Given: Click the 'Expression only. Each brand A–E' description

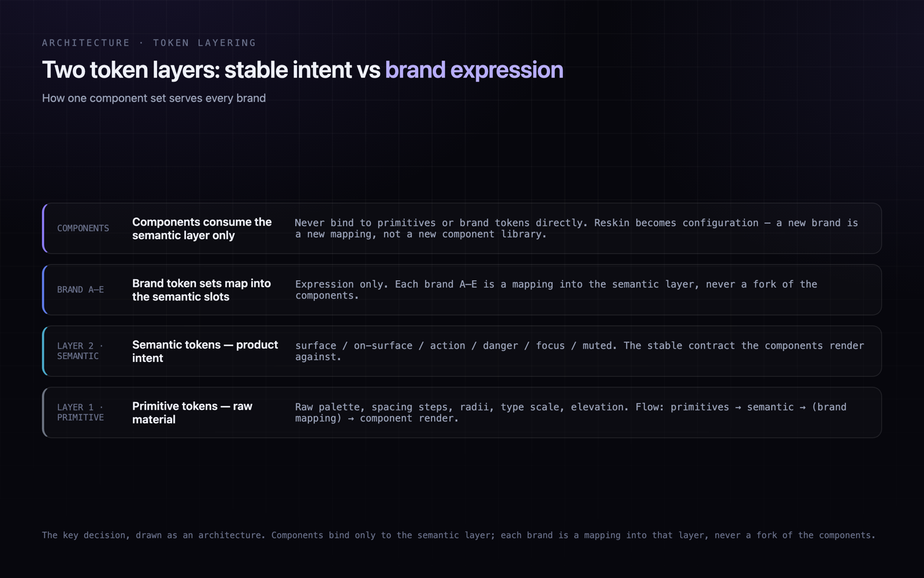Looking at the screenshot, I should click(556, 290).
